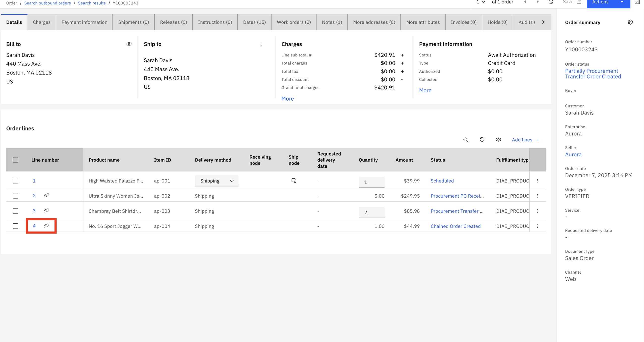
Task: Open the Actions dropdown button
Action: point(608,2)
